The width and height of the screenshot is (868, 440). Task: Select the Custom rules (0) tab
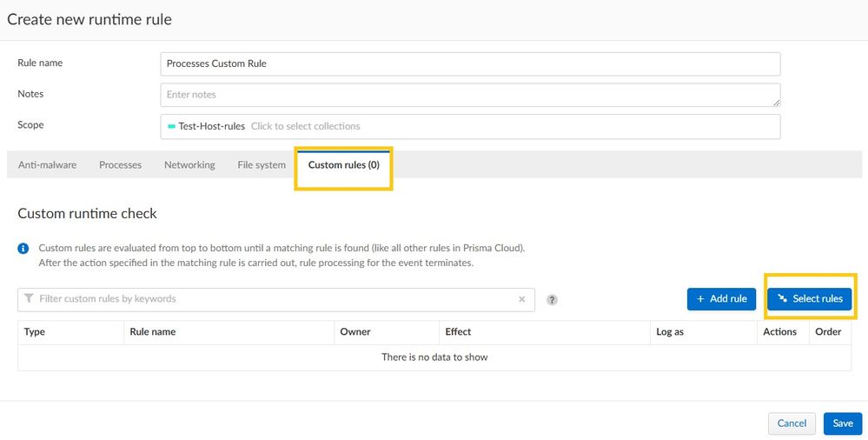click(343, 165)
